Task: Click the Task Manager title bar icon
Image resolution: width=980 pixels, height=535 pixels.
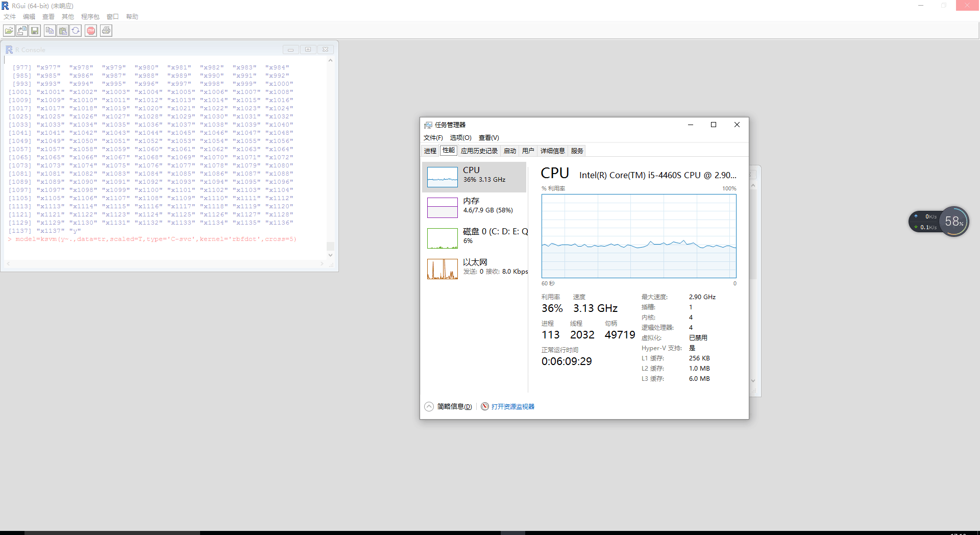Action: point(428,125)
